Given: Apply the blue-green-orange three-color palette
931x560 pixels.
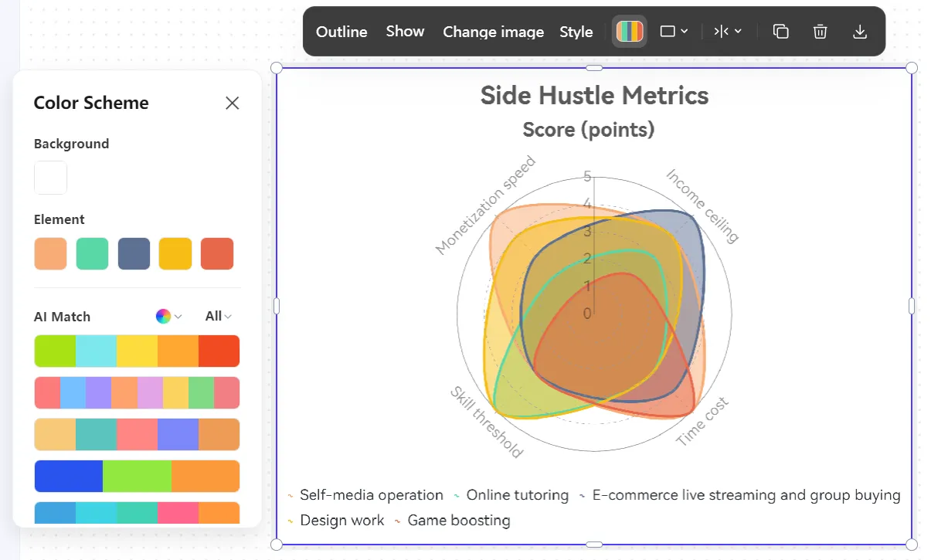Looking at the screenshot, I should click(137, 476).
